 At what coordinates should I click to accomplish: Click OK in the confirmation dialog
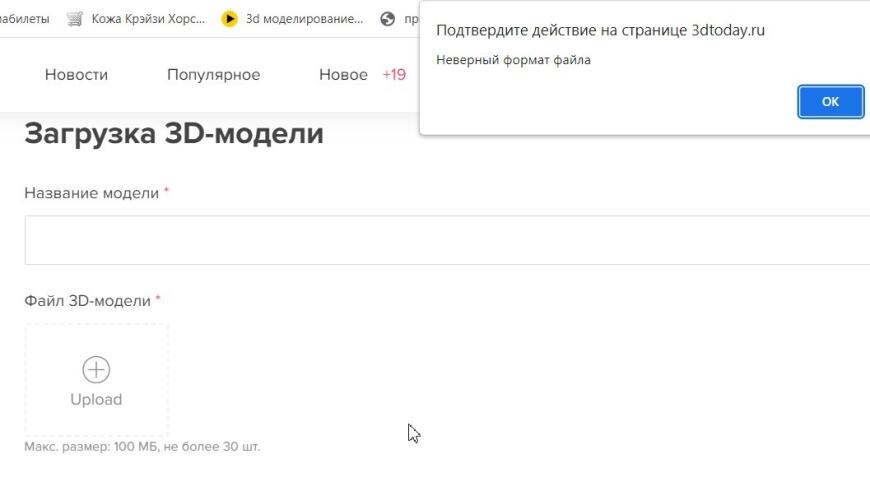(x=830, y=101)
